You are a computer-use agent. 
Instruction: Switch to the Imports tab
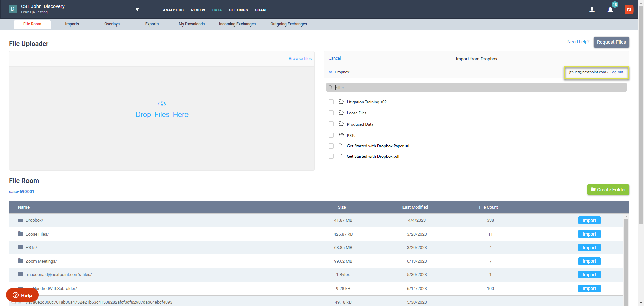[x=72, y=24]
